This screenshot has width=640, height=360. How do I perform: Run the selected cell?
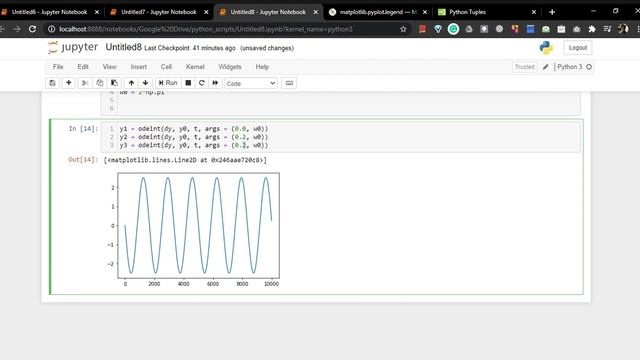(168, 83)
